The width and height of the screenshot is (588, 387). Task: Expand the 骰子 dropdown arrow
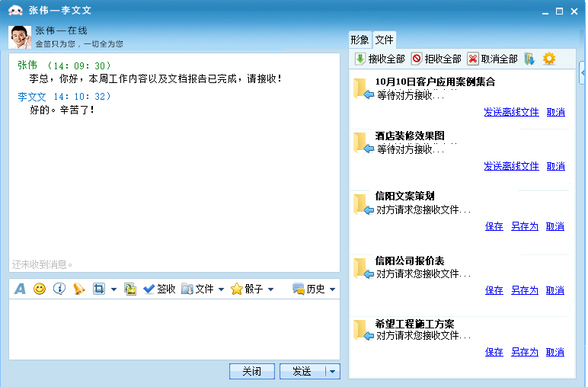[270, 289]
